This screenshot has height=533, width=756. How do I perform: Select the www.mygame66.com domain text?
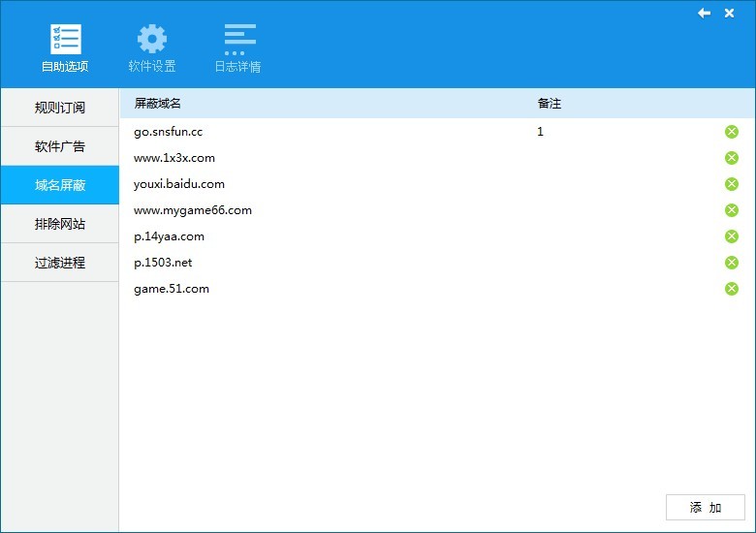pos(192,210)
